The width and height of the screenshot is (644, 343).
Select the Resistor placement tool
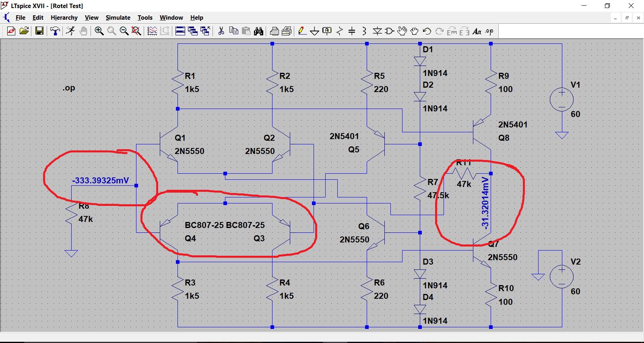[340, 31]
